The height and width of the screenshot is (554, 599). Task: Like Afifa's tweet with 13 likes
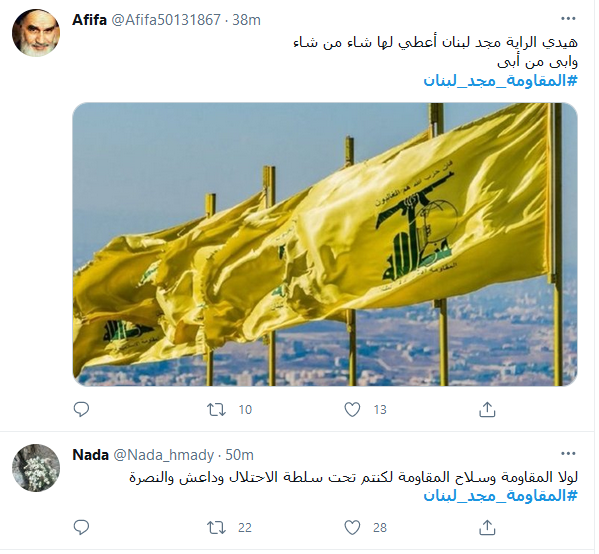pyautogui.click(x=352, y=410)
